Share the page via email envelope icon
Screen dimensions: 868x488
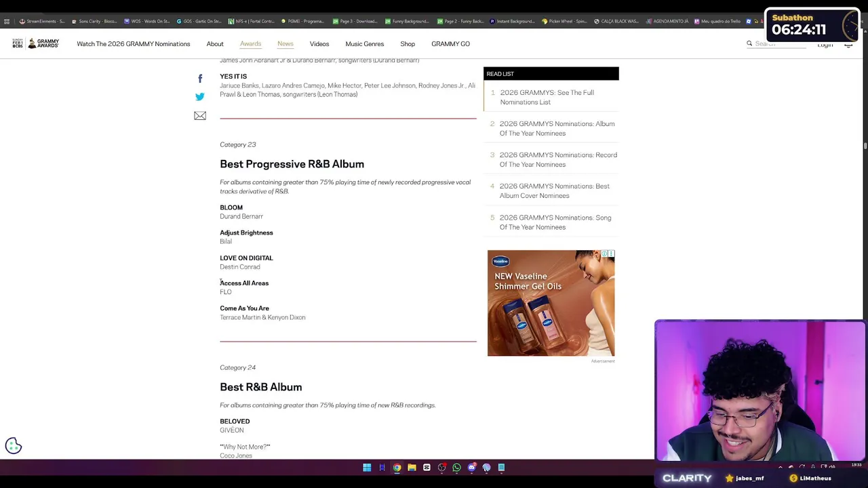[x=200, y=116]
